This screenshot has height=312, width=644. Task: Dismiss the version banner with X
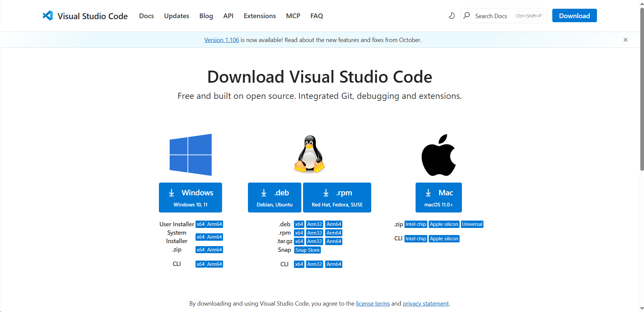[626, 40]
